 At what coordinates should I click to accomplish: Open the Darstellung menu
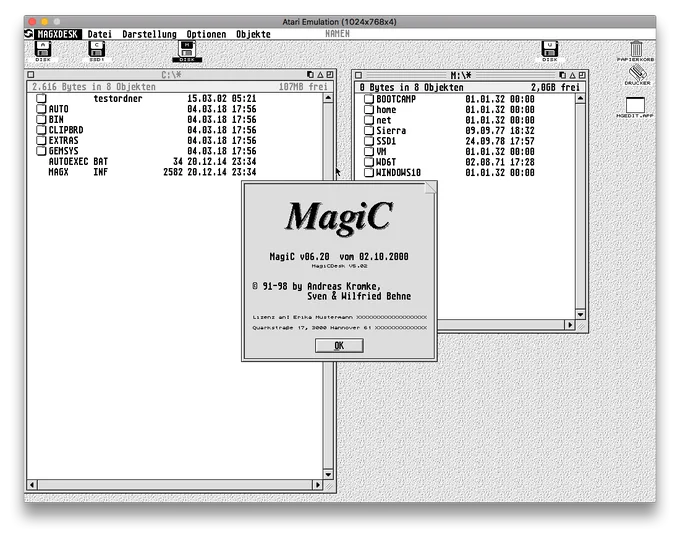tap(149, 34)
